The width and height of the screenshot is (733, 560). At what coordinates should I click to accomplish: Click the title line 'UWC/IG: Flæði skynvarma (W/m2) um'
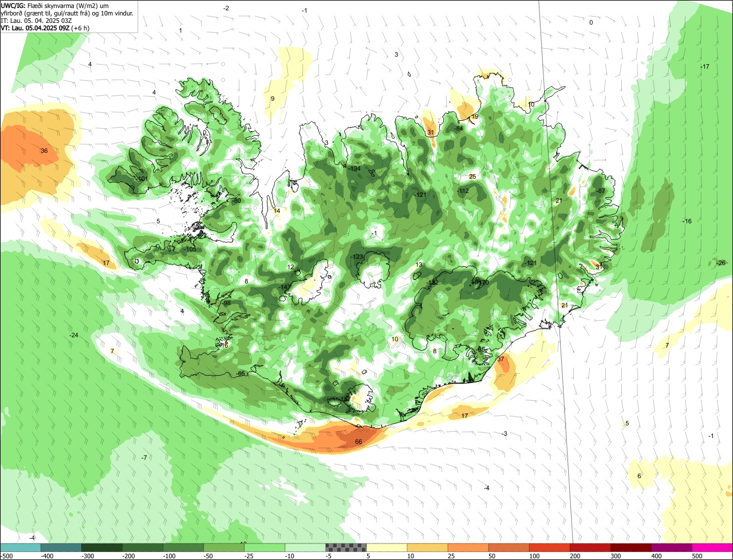(55, 6)
